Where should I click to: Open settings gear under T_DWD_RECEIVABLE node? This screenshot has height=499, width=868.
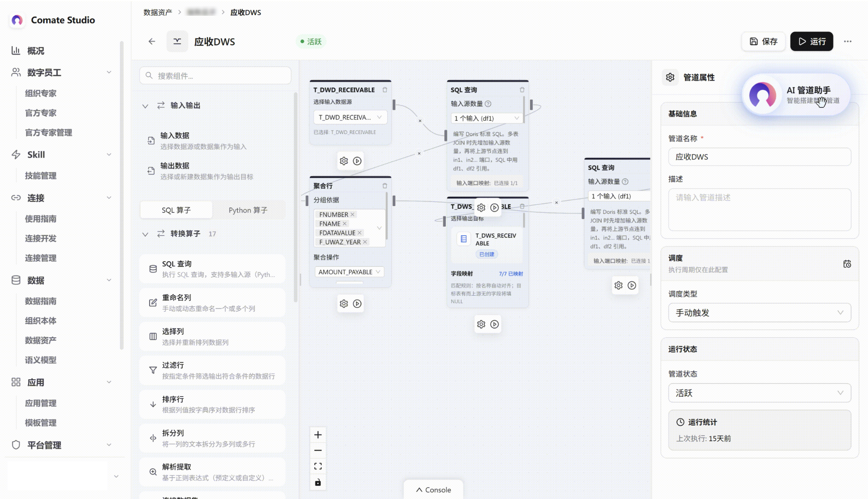(x=344, y=161)
